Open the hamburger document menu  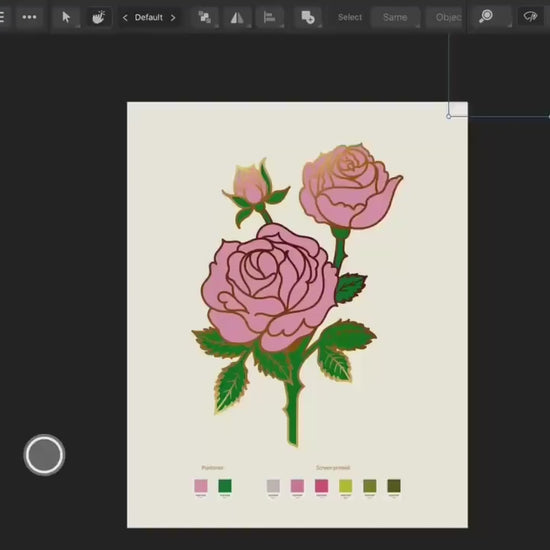pyautogui.click(x=2, y=17)
